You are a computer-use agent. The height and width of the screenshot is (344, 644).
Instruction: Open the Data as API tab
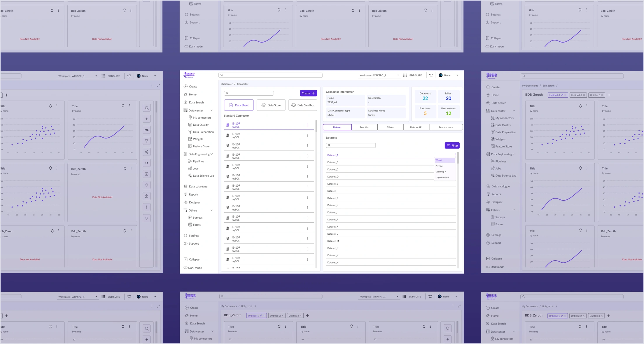[x=416, y=127]
